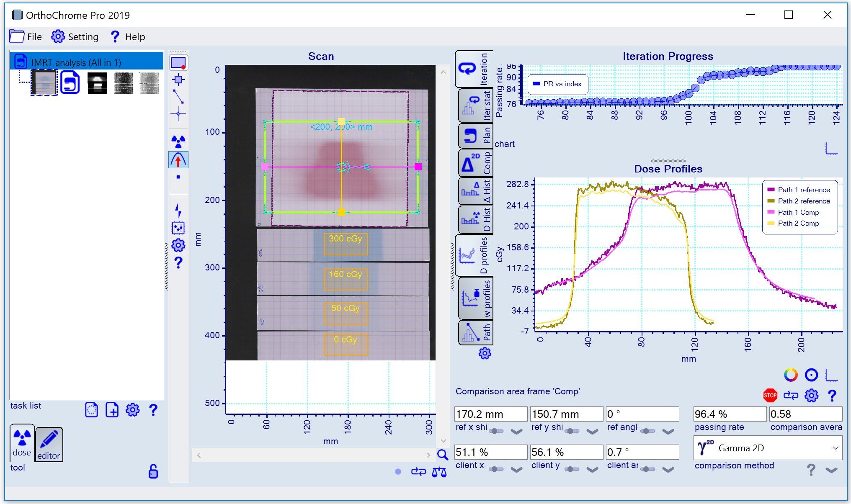
Task: Expand the ref x shift chevron
Action: pyautogui.click(x=516, y=432)
